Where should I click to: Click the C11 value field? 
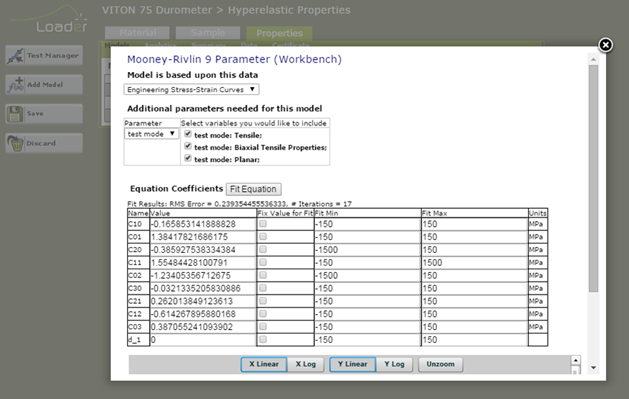coord(203,263)
